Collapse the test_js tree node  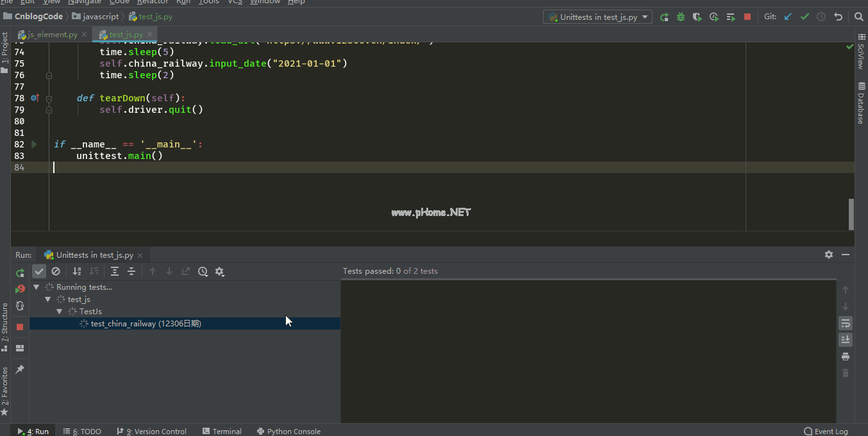point(48,299)
